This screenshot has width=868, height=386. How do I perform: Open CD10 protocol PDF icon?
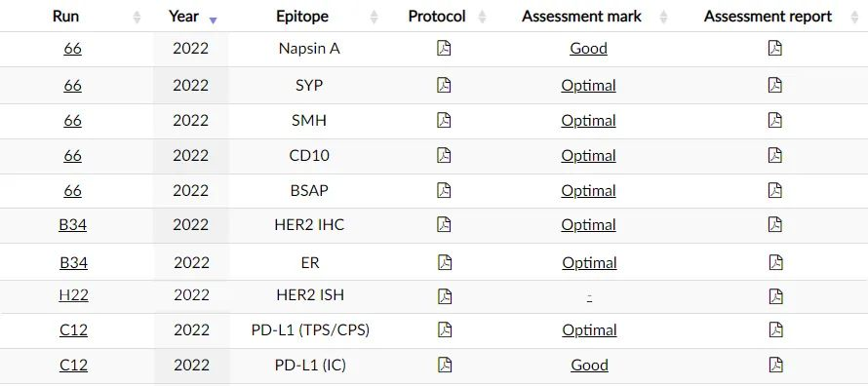[x=444, y=155]
